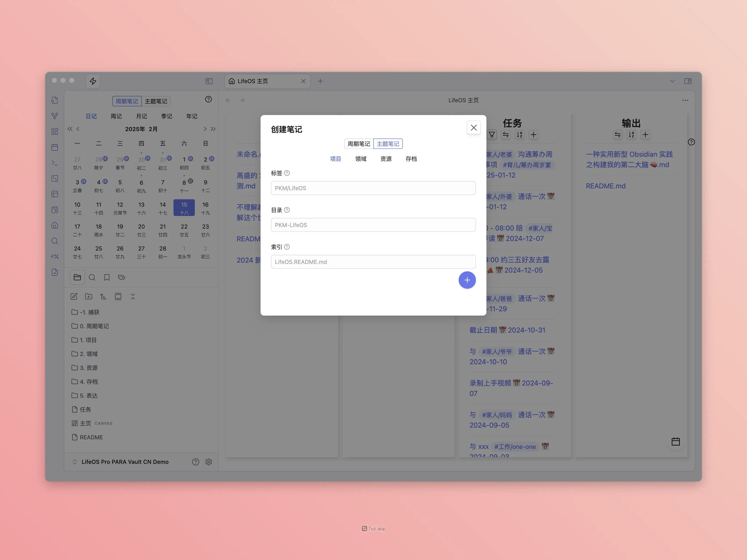Click the help icon beside 目录

[x=287, y=210]
